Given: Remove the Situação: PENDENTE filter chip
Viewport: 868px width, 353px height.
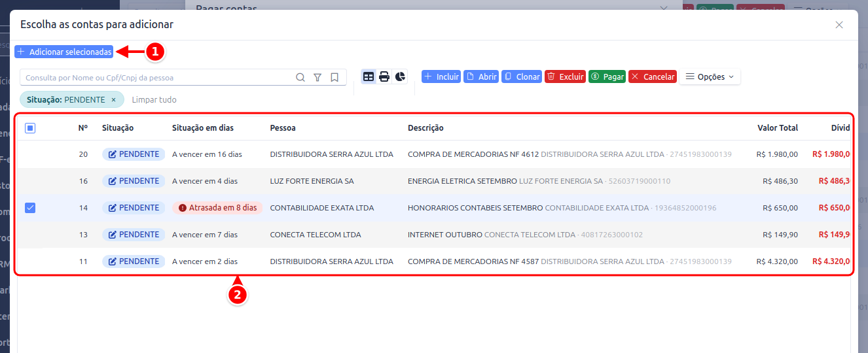Looking at the screenshot, I should tap(113, 99).
